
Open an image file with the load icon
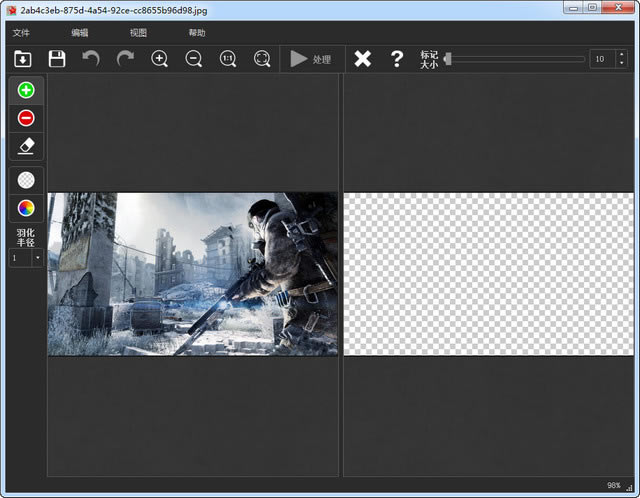(23, 59)
